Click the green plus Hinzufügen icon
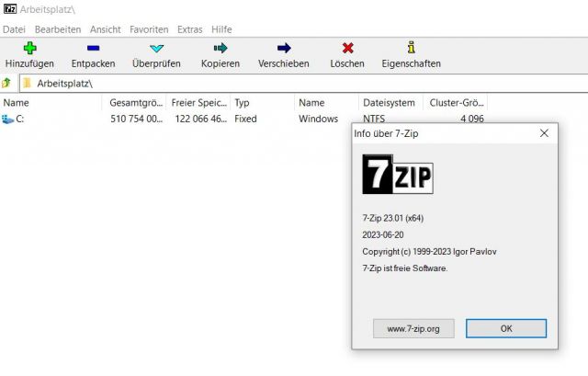 point(29,48)
